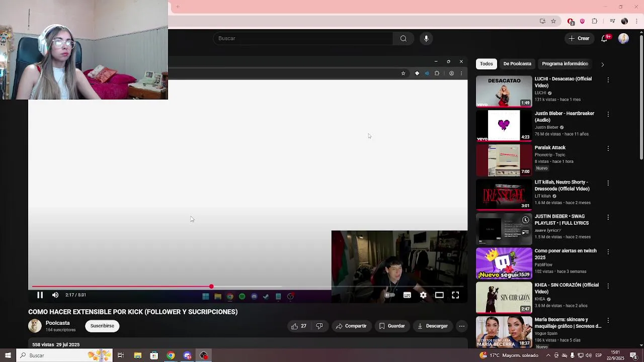
Task: Open the Poolcasta channel avatar
Action: (35, 326)
